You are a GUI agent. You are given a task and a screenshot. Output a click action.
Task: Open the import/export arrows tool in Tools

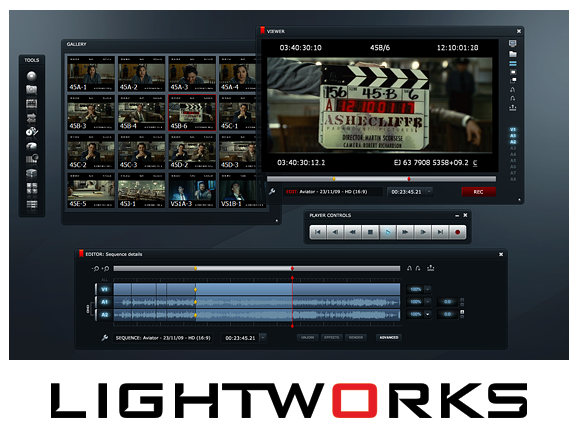coord(32,118)
